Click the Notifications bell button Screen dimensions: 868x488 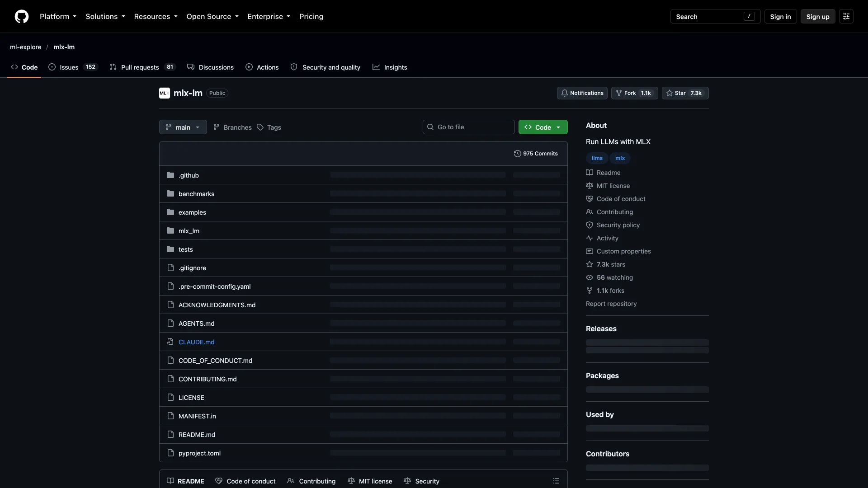582,93
